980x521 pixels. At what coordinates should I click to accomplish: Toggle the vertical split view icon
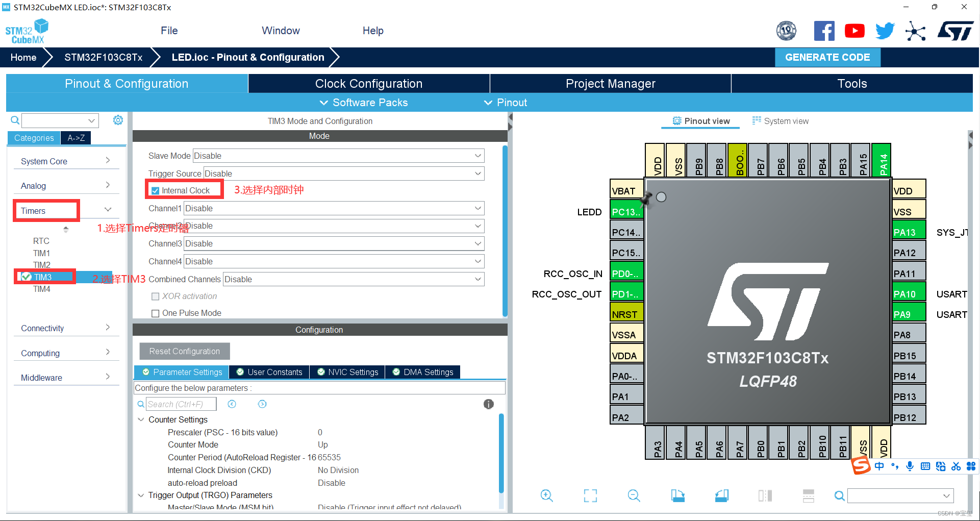765,495
